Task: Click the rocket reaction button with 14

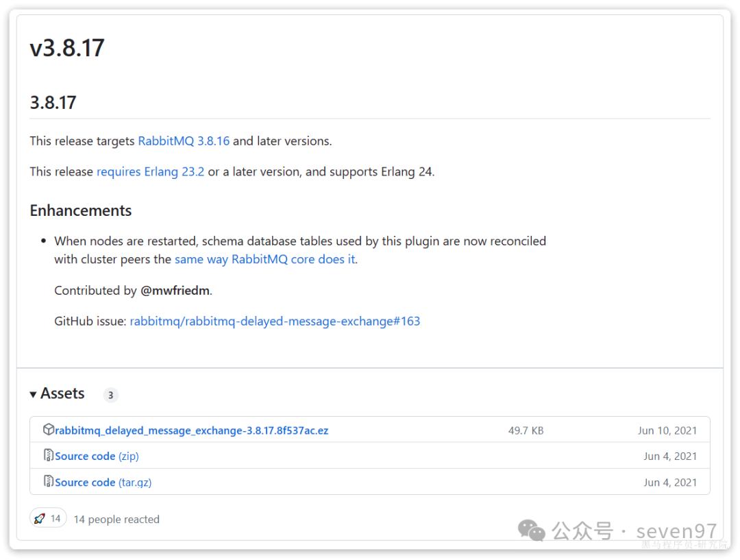Action: pyautogui.click(x=48, y=518)
